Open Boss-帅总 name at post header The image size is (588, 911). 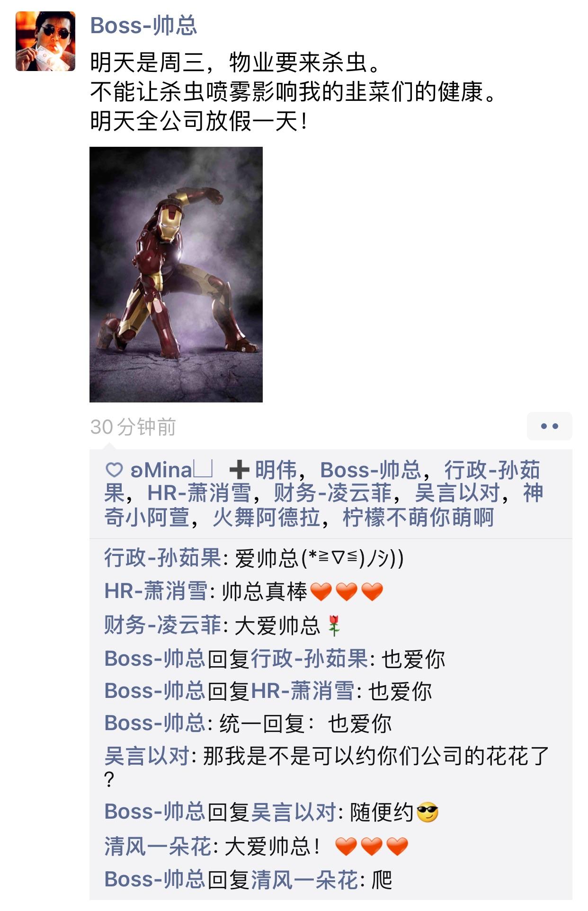tap(143, 26)
